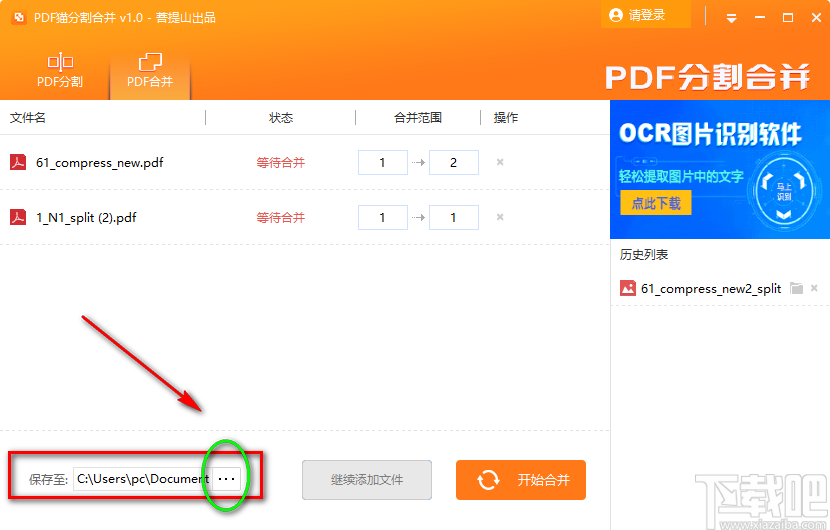Click 等待合并 status of 1_N1_split (2).pdf
830x530 pixels.
(281, 218)
